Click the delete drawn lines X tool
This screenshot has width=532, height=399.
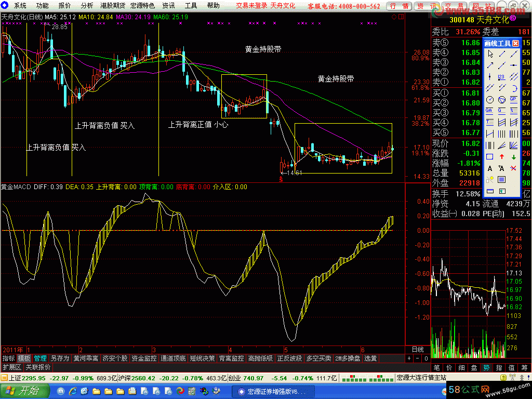click(x=513, y=168)
